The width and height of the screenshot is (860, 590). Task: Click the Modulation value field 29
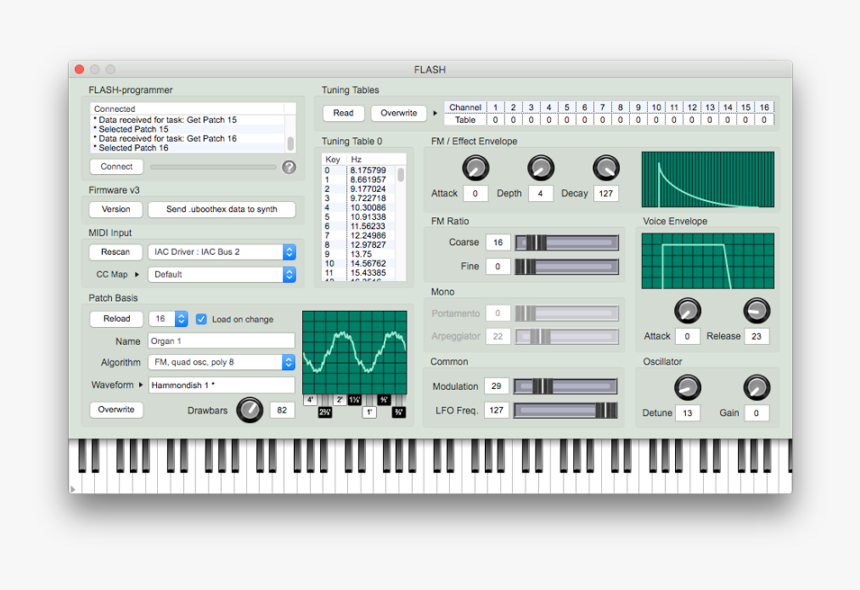pyautogui.click(x=496, y=386)
